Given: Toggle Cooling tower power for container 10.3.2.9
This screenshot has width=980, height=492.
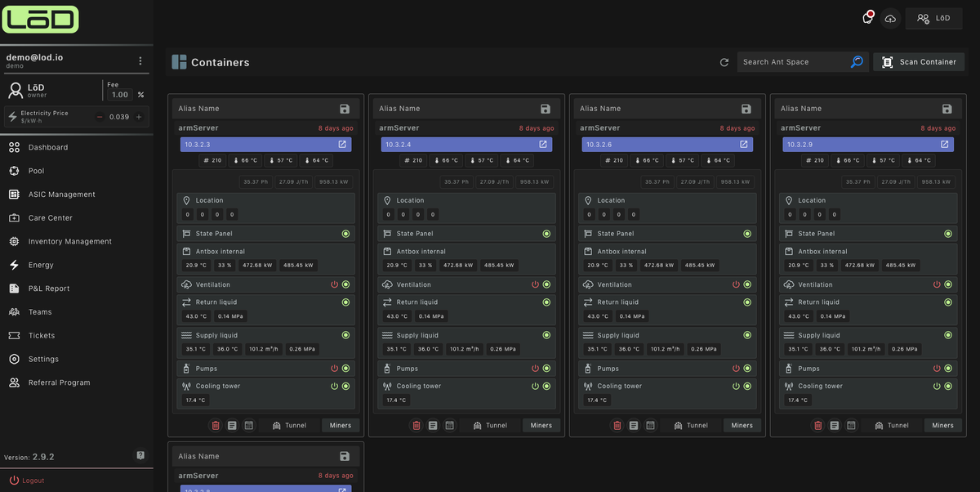Looking at the screenshot, I should [x=937, y=386].
